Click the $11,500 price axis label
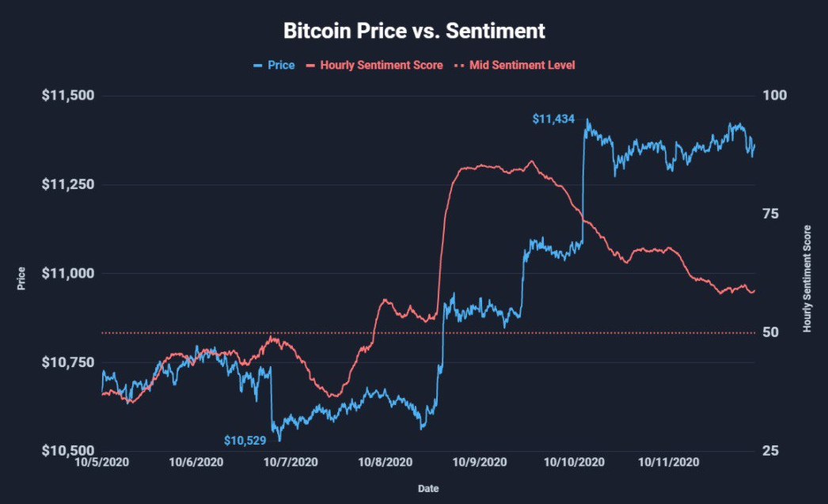Image resolution: width=828 pixels, height=504 pixels. pyautogui.click(x=67, y=96)
